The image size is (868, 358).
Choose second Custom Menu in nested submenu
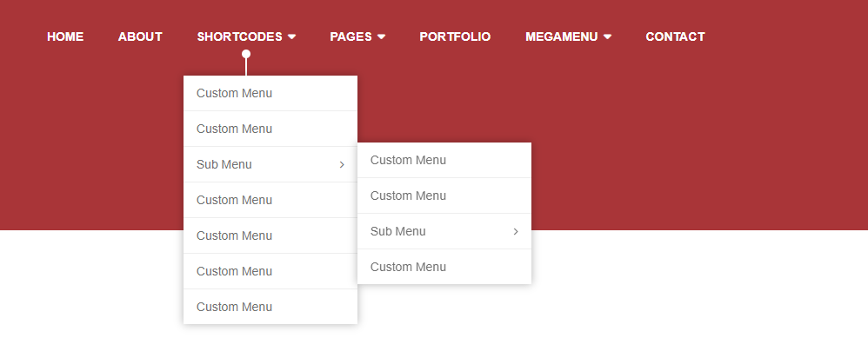[x=408, y=196]
